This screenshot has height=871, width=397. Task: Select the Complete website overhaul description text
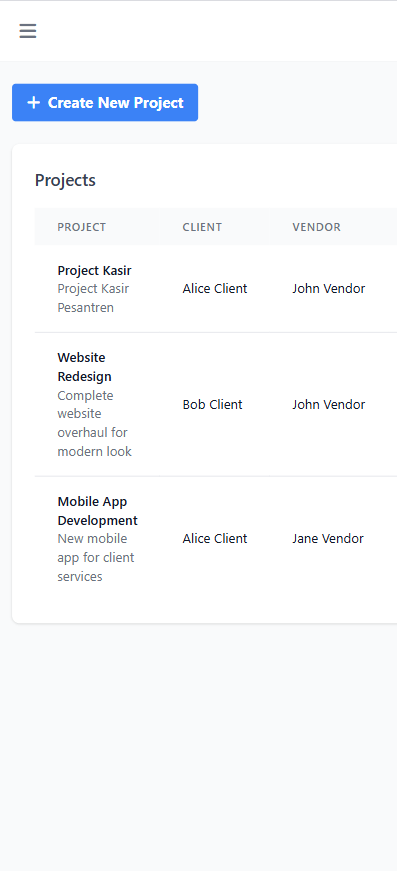click(x=94, y=423)
